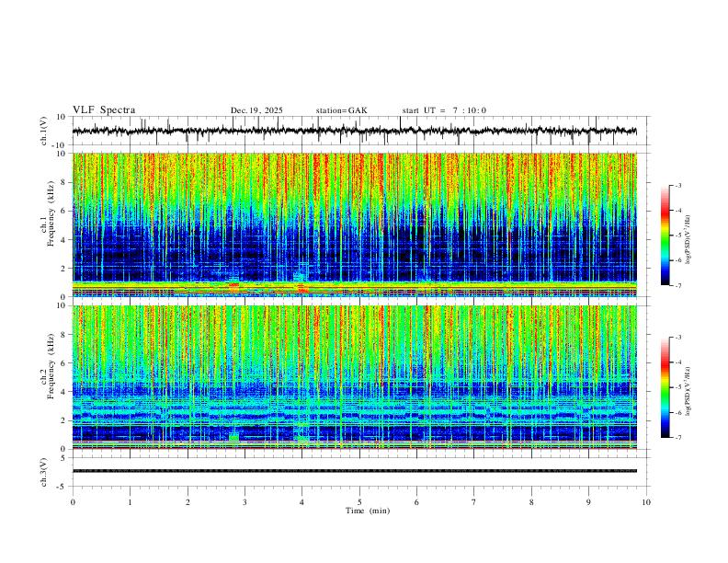Click the ch.1 voltage waveform trace
This screenshot has height=563, width=728.
tap(354, 131)
